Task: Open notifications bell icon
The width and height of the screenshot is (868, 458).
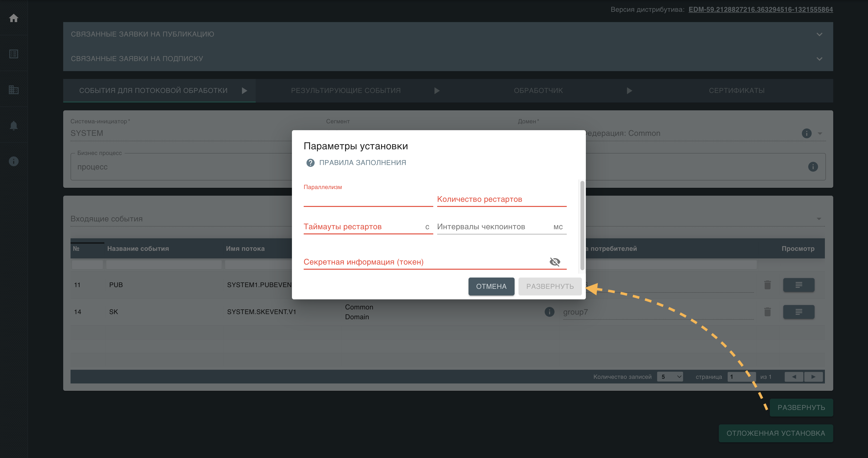Action: click(13, 126)
